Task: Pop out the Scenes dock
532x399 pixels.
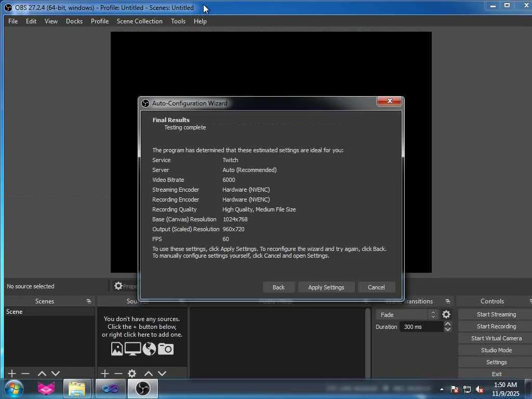Action: [89, 301]
